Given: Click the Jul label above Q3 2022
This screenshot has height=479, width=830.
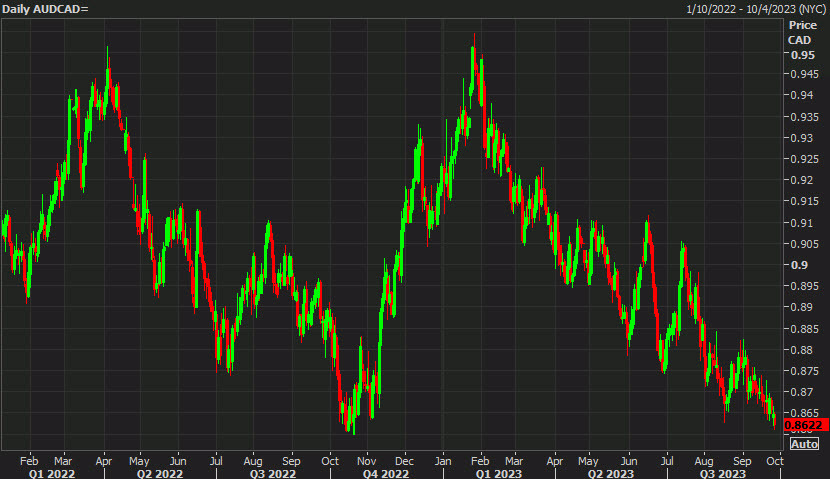Looking at the screenshot, I should [215, 461].
